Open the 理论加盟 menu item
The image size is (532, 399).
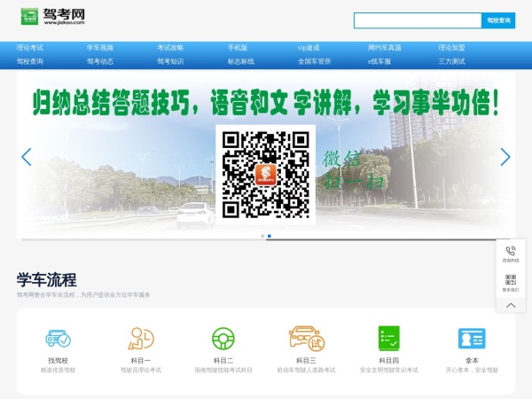click(451, 48)
